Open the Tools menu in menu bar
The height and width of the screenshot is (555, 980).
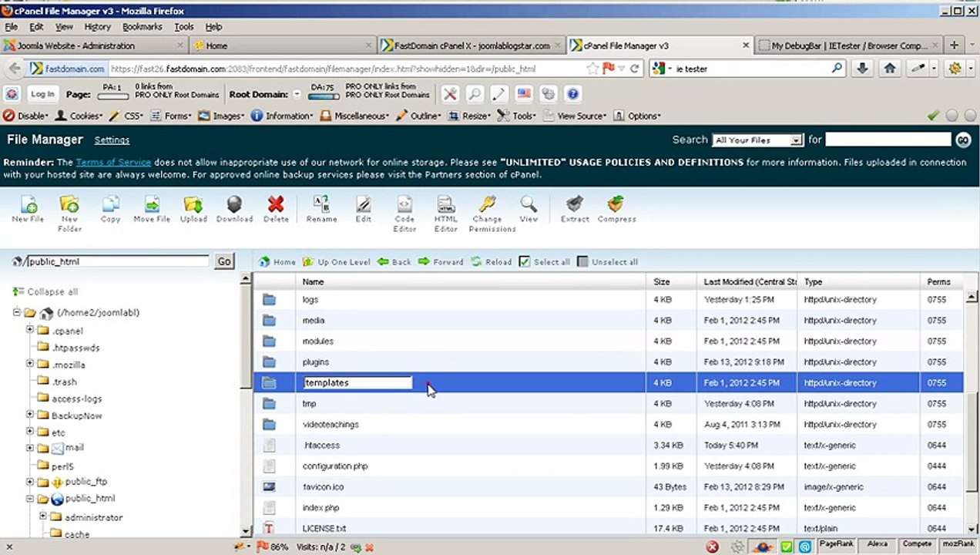click(x=184, y=26)
